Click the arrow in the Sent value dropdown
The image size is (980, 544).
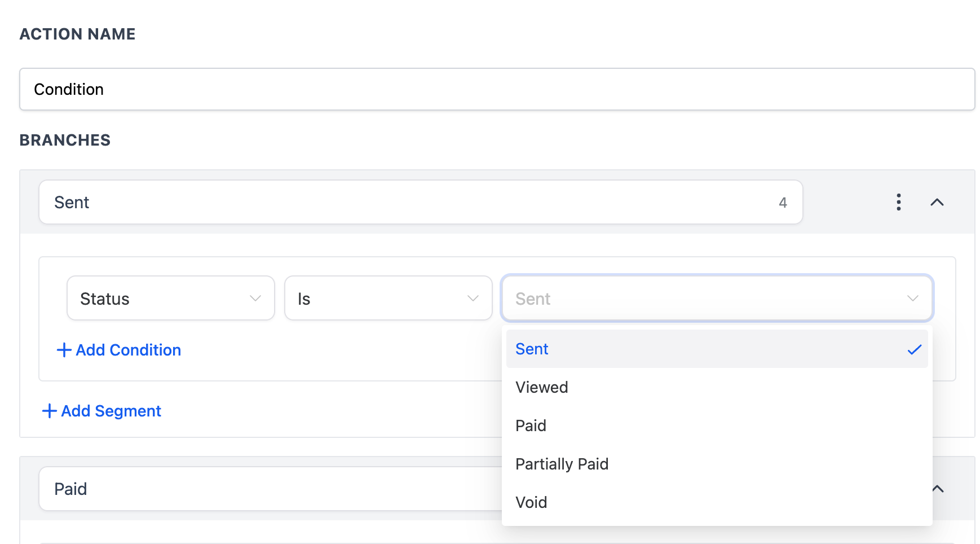coord(912,299)
